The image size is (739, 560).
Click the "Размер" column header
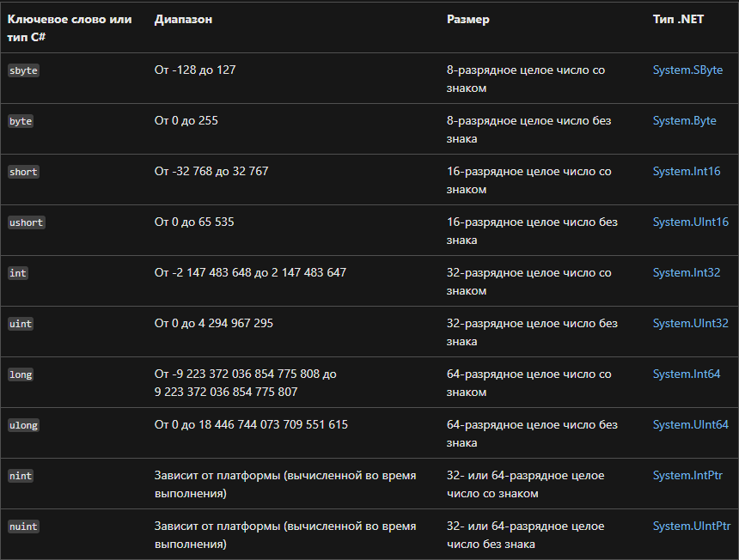[x=468, y=20]
